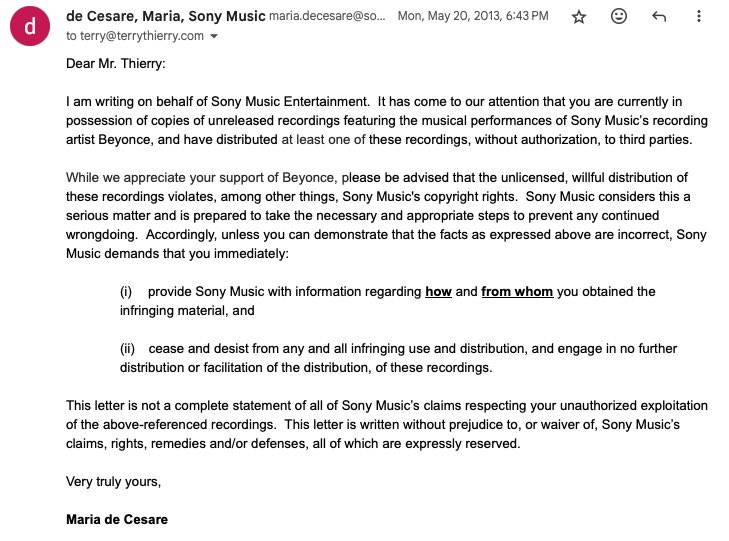The height and width of the screenshot is (541, 729).
Task: Star this email from Maria de Cesare
Action: tap(579, 17)
